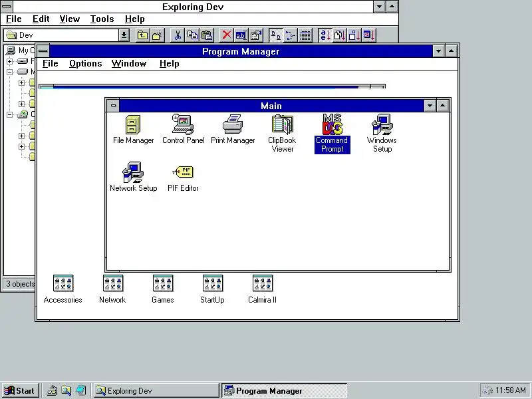This screenshot has height=399, width=532.
Task: Click the Paste clipboard toolbar icon
Action: pos(207,35)
